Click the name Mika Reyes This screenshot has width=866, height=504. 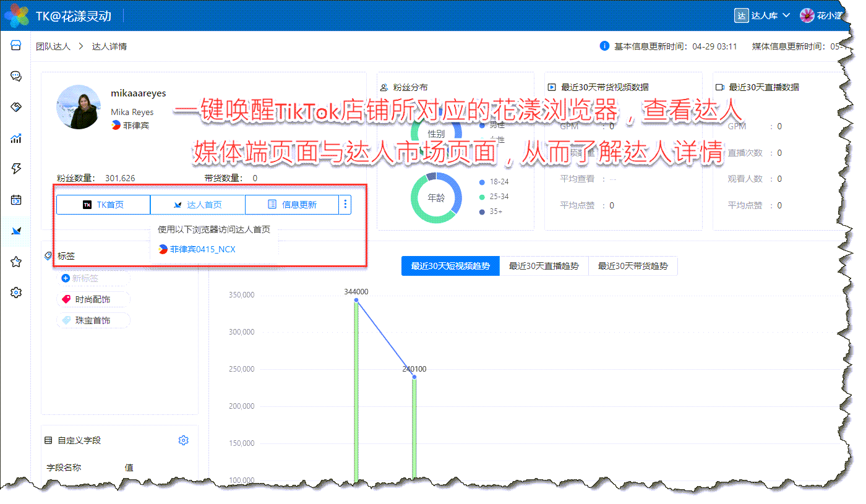[132, 112]
